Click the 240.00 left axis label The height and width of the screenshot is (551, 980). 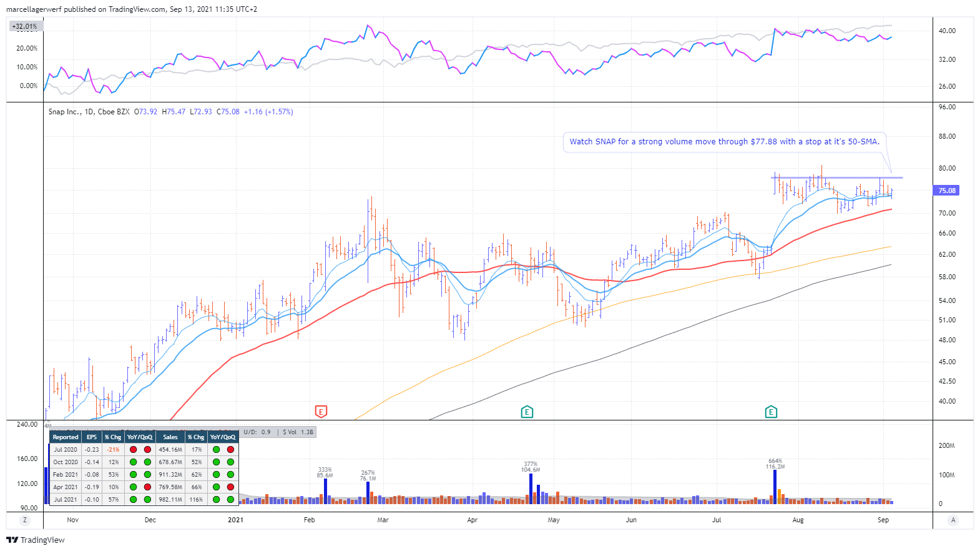27,424
